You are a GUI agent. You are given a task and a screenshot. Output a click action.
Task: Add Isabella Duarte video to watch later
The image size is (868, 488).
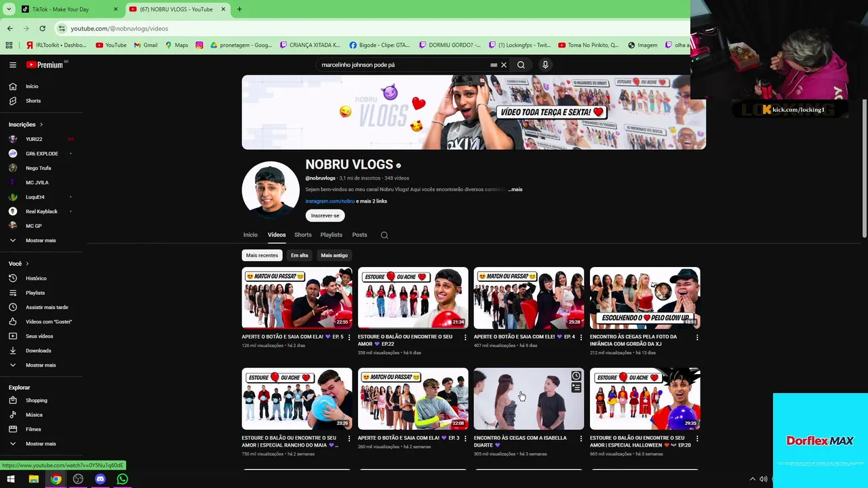point(576,376)
